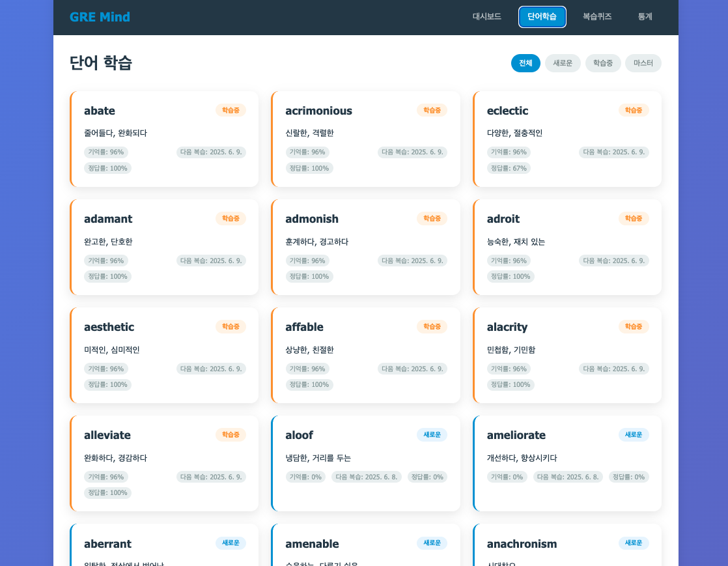Screen dimensions: 728x566
Task: Select the aloof word card
Action: [x=365, y=463]
